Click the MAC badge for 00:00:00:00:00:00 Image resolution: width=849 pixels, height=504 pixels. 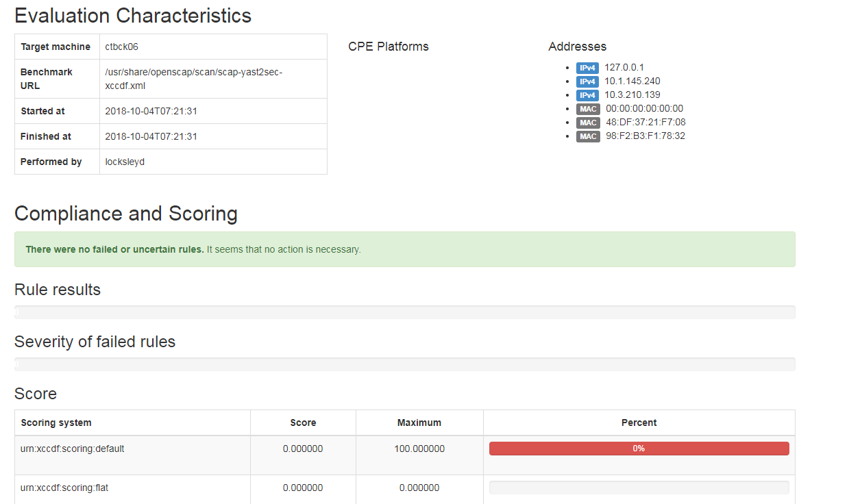click(587, 109)
